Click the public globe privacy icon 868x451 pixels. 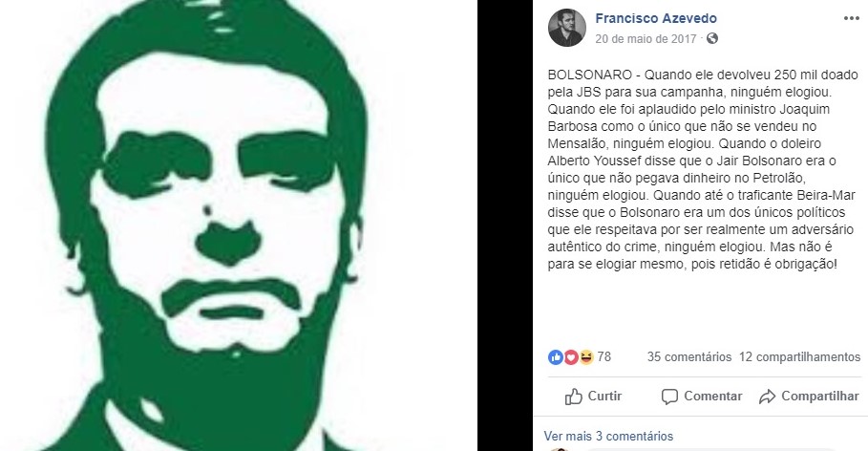[712, 38]
